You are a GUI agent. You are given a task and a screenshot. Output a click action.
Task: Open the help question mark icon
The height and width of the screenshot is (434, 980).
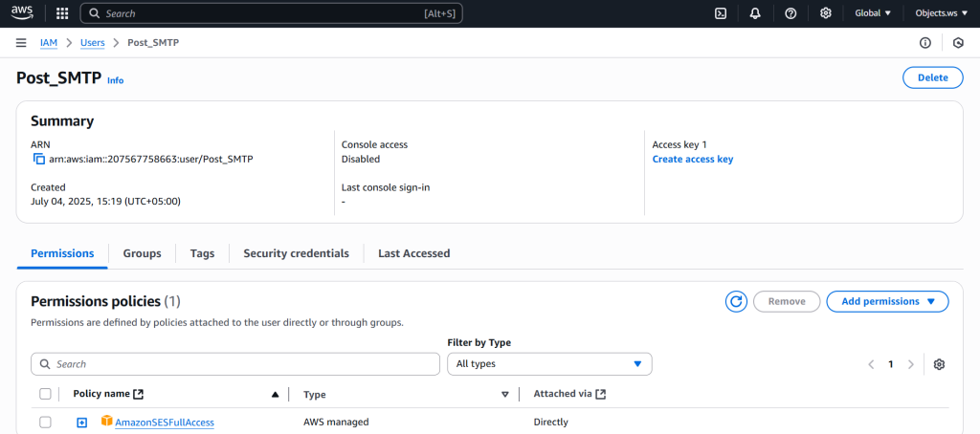point(791,13)
